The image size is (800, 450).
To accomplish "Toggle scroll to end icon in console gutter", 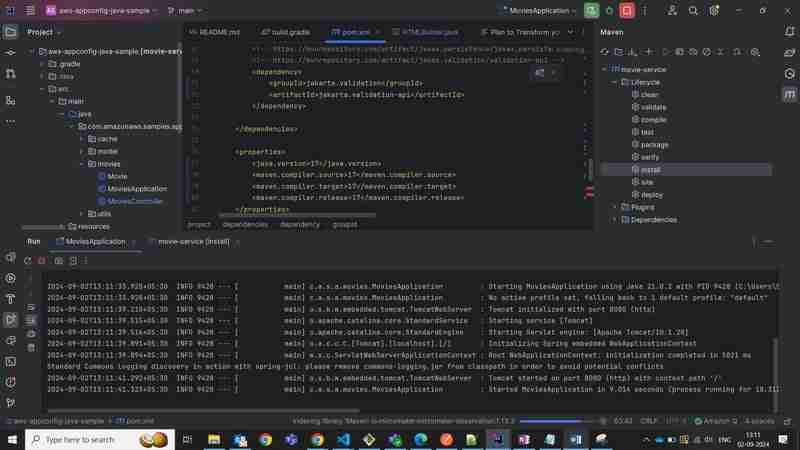I will [x=31, y=320].
